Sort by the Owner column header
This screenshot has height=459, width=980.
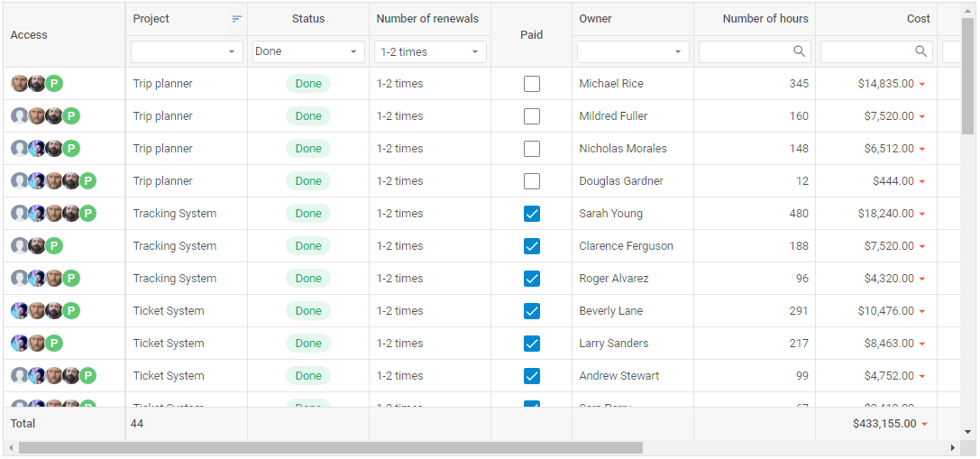click(x=631, y=19)
